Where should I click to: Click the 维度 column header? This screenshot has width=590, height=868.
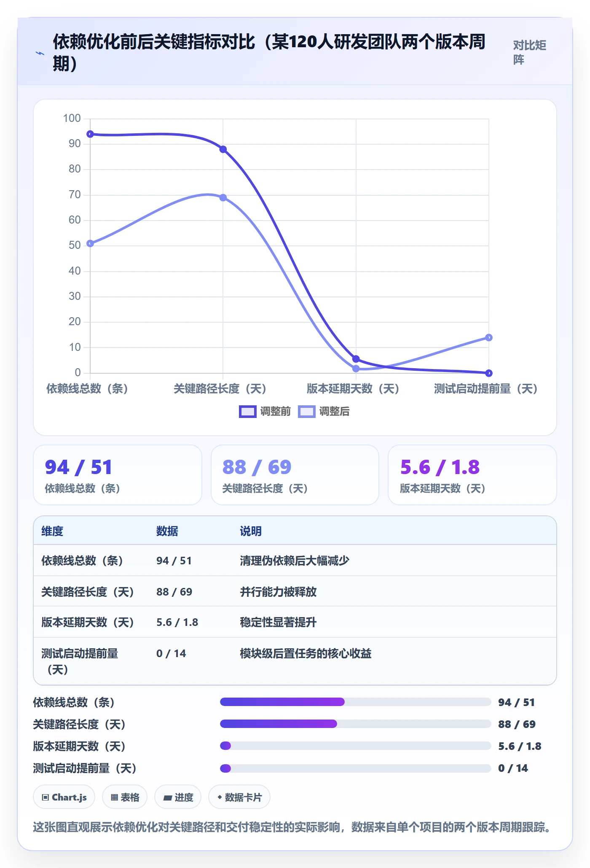click(52, 531)
